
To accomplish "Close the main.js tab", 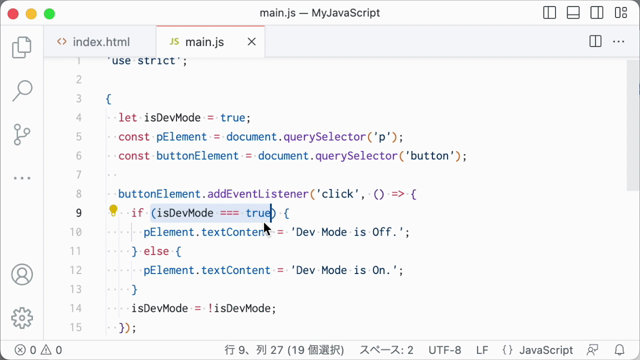I will coord(252,42).
